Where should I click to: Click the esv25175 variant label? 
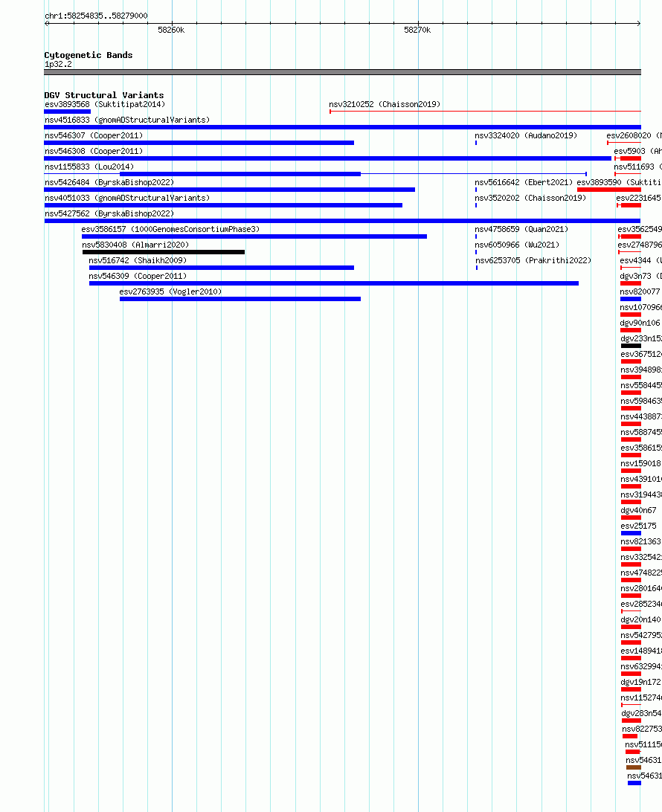pos(638,526)
